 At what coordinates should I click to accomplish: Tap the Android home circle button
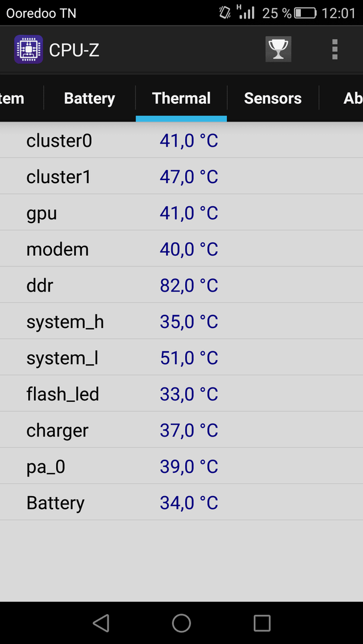click(181, 623)
